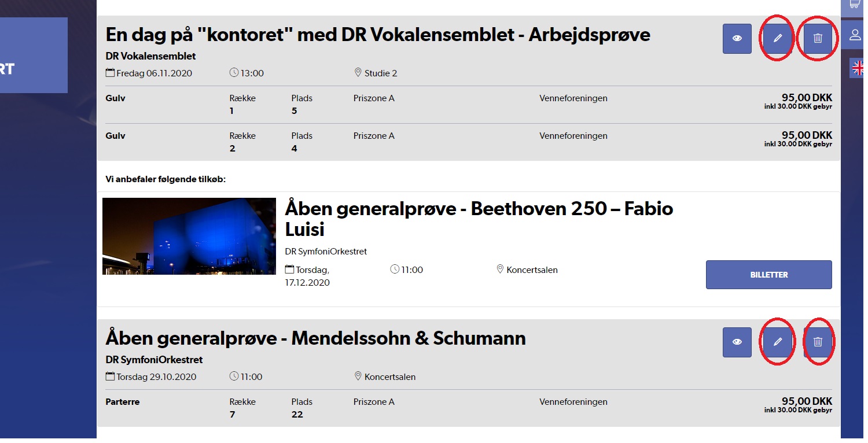Open the user profile icon
This screenshot has width=868, height=443.
click(855, 35)
